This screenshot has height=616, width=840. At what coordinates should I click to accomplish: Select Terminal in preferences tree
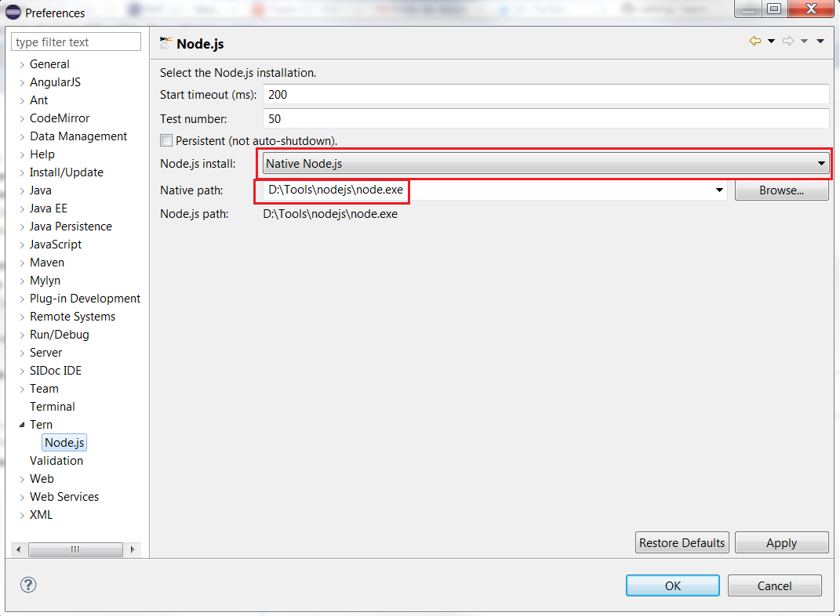point(53,407)
